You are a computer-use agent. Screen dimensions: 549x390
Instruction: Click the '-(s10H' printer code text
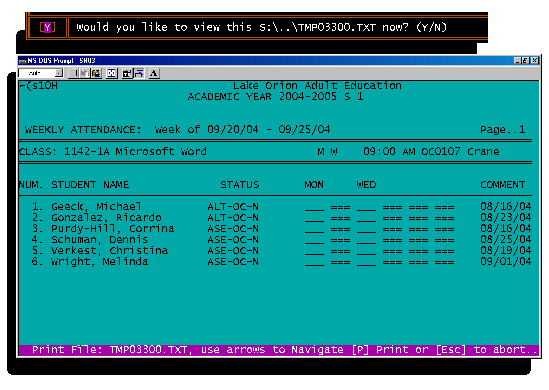(x=39, y=85)
